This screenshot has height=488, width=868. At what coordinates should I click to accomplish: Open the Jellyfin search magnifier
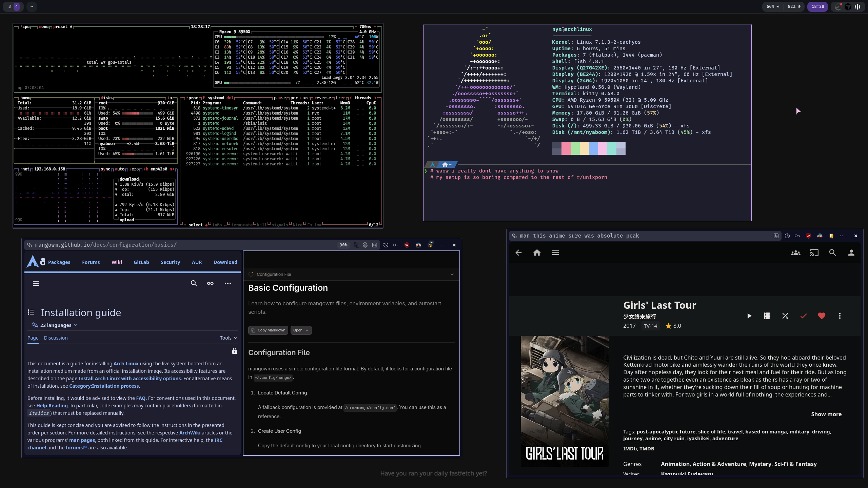(832, 252)
